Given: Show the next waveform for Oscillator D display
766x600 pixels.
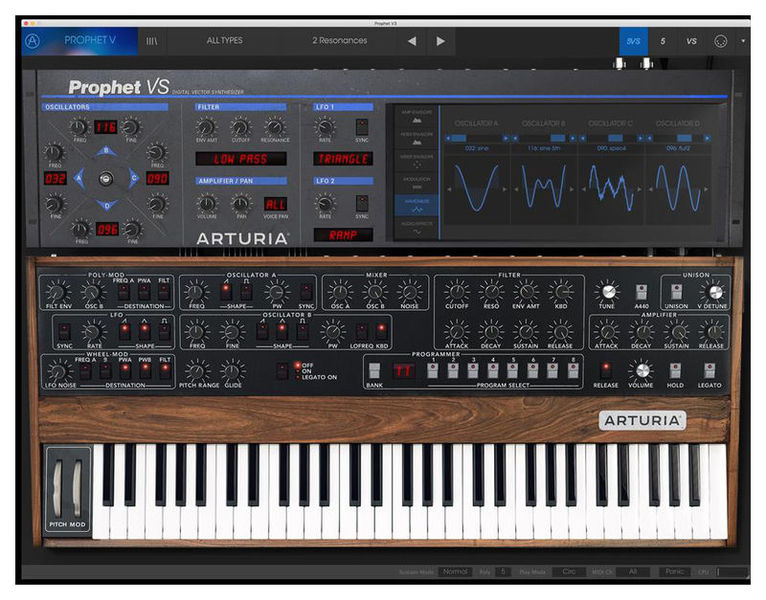Looking at the screenshot, I should (706, 189).
